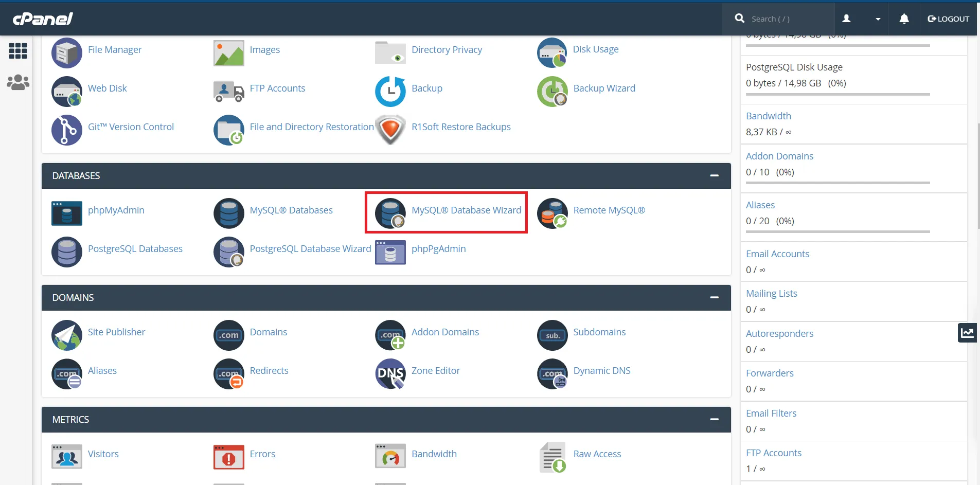This screenshot has width=980, height=485.
Task: Open Bandwidth statistics link
Action: (x=769, y=116)
